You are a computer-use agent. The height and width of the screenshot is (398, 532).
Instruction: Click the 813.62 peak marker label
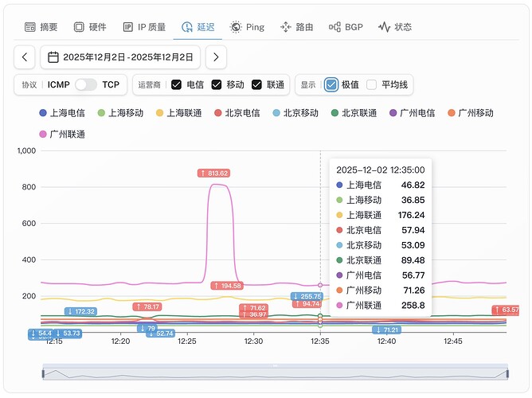pos(213,174)
